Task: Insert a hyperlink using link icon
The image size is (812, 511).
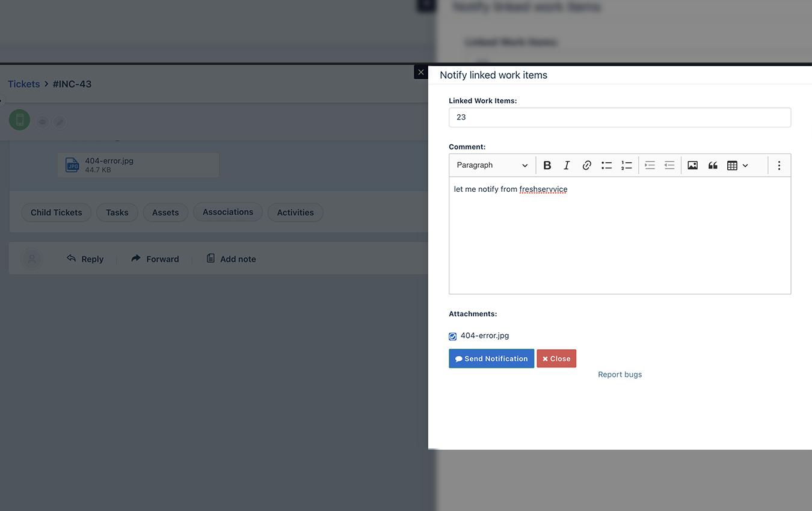Action: pyautogui.click(x=586, y=165)
